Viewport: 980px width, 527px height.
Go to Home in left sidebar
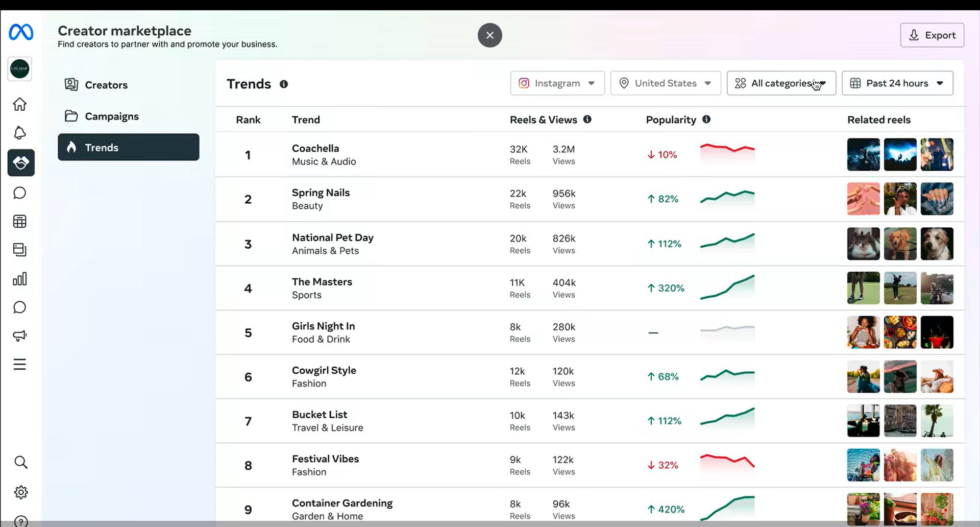click(20, 104)
